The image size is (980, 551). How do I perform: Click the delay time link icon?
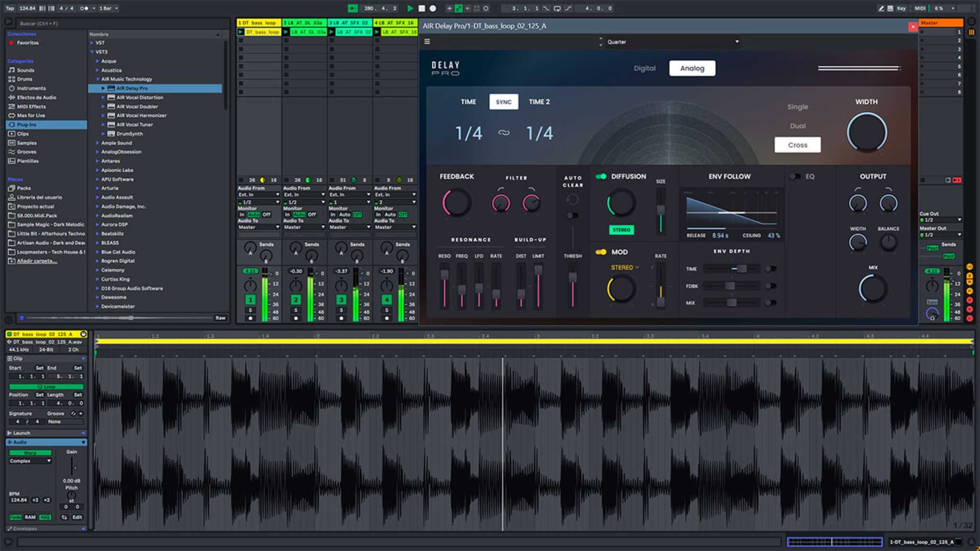503,133
